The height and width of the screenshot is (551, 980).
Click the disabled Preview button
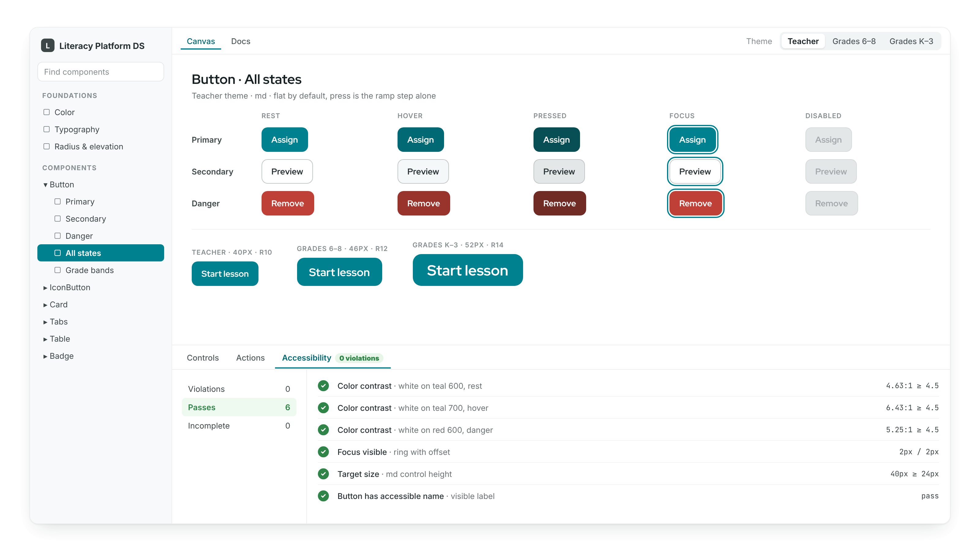831,171
